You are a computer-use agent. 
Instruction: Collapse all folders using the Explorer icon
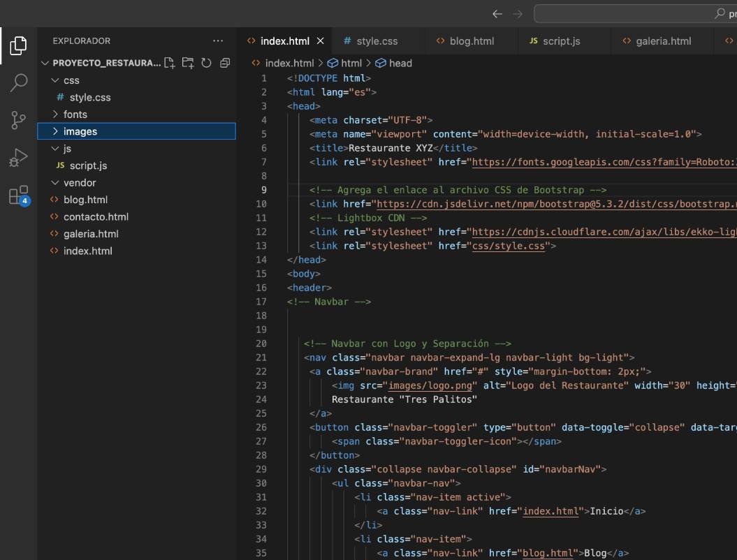coord(224,62)
